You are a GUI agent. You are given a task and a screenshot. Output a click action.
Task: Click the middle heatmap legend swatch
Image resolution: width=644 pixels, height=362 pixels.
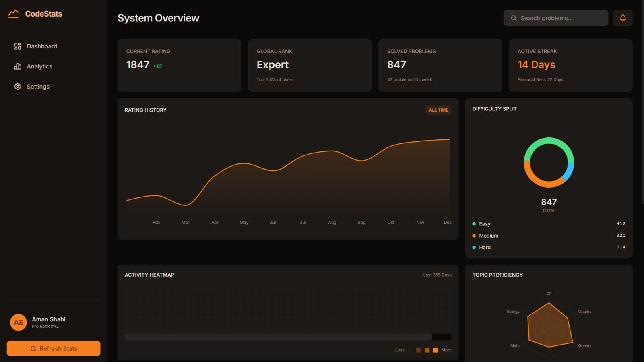point(427,350)
